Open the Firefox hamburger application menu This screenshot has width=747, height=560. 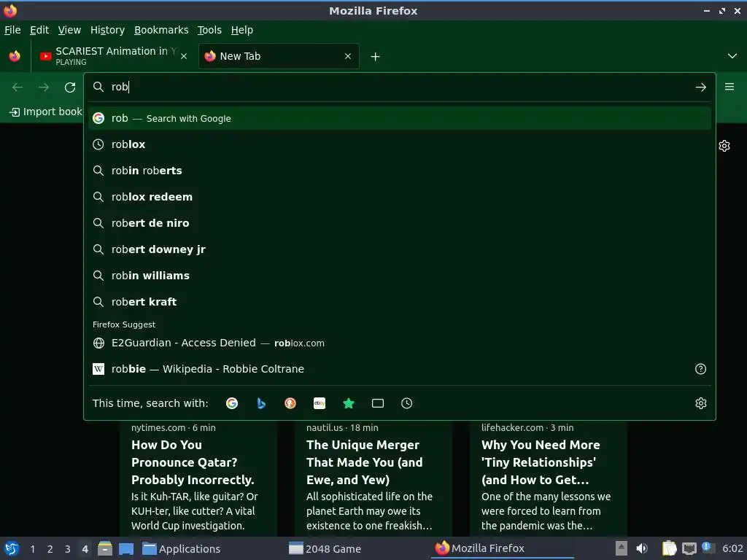point(729,87)
